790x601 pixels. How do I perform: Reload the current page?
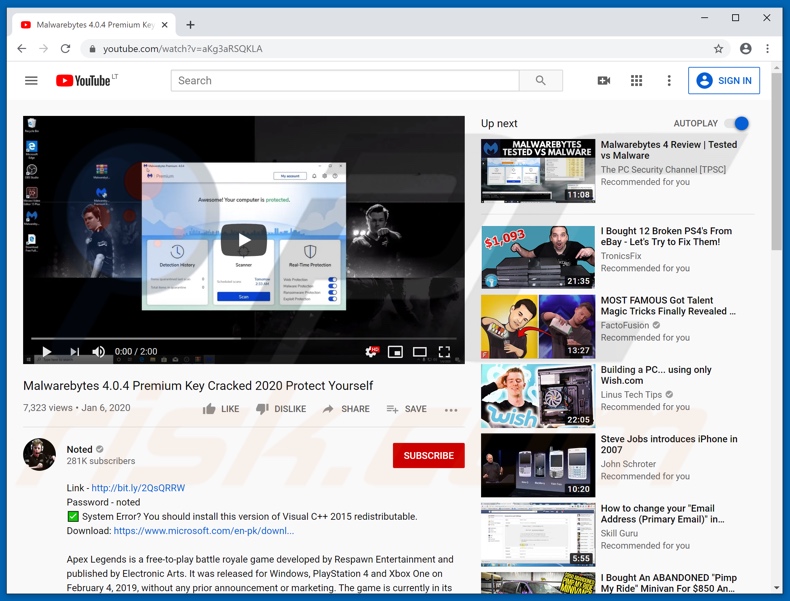[x=65, y=49]
